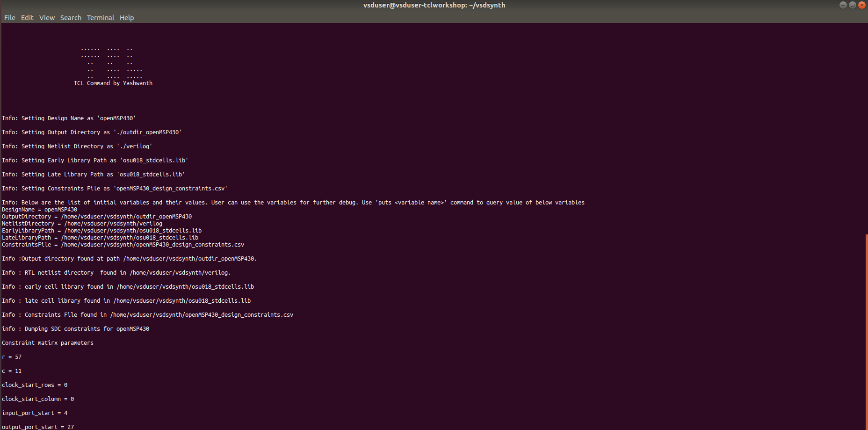Screen dimensions: 868x430
Task: Click the ConstraintsFile csv path text
Action: click(x=123, y=244)
